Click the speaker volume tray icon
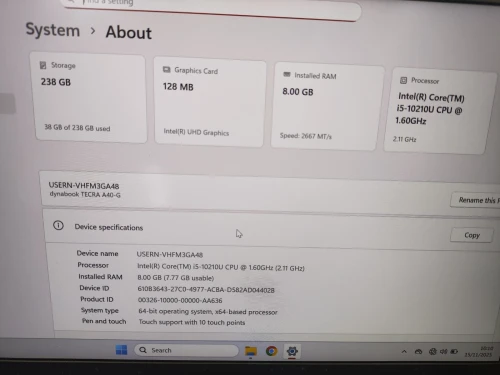 click(x=444, y=352)
